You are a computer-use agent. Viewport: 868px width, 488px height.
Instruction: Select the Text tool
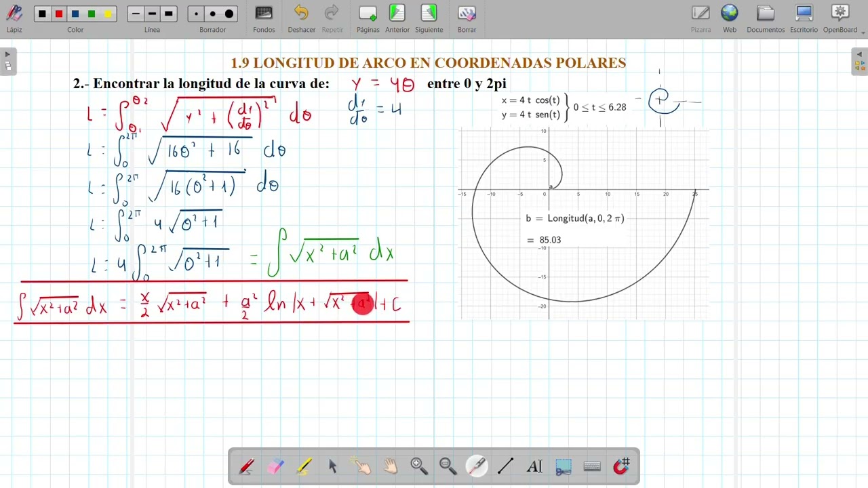(x=534, y=466)
